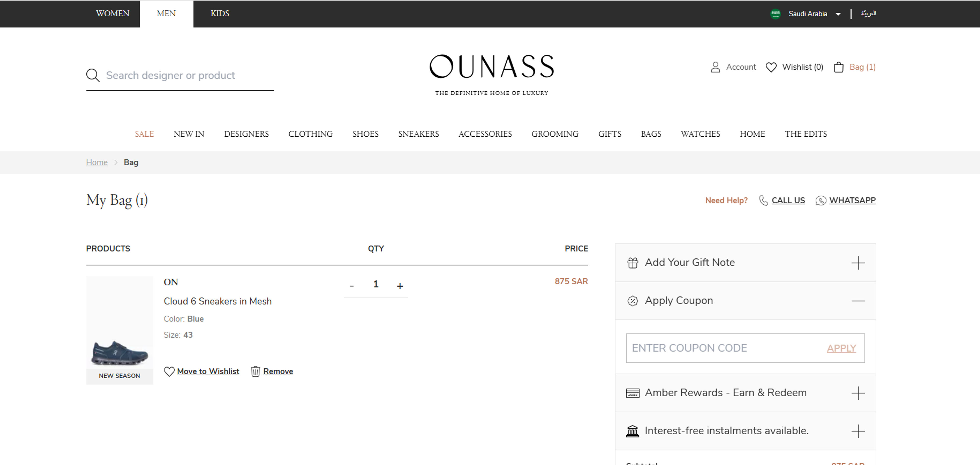
Task: Open the NEW IN menu
Action: coord(189,134)
